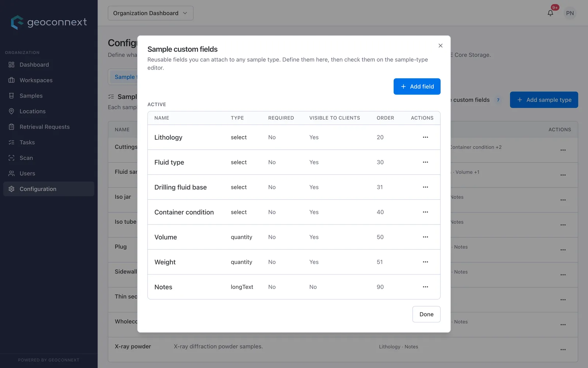Image resolution: width=588 pixels, height=368 pixels.
Task: Open Samples in the sidebar
Action: (x=49, y=96)
